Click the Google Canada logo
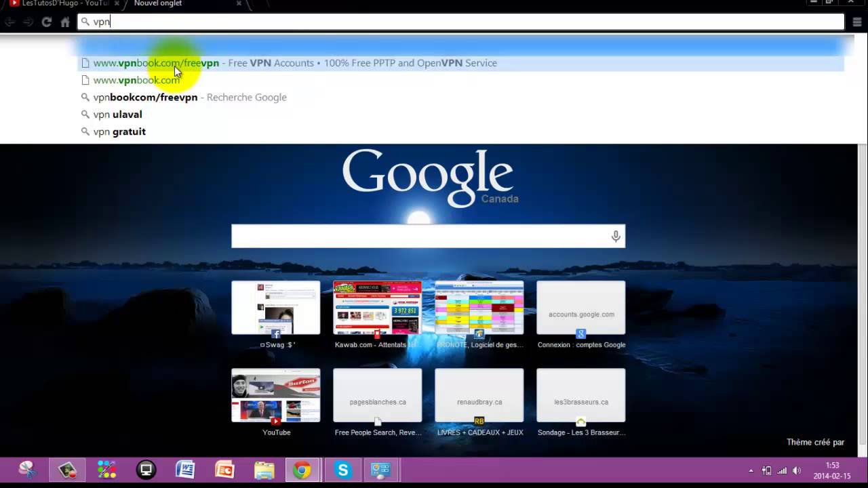The image size is (868, 488). (x=429, y=178)
